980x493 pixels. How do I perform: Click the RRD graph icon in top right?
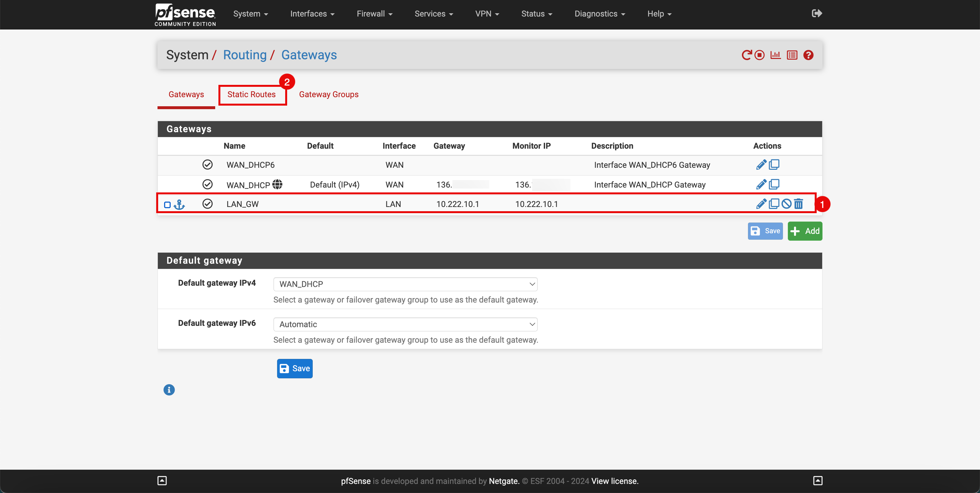[776, 55]
